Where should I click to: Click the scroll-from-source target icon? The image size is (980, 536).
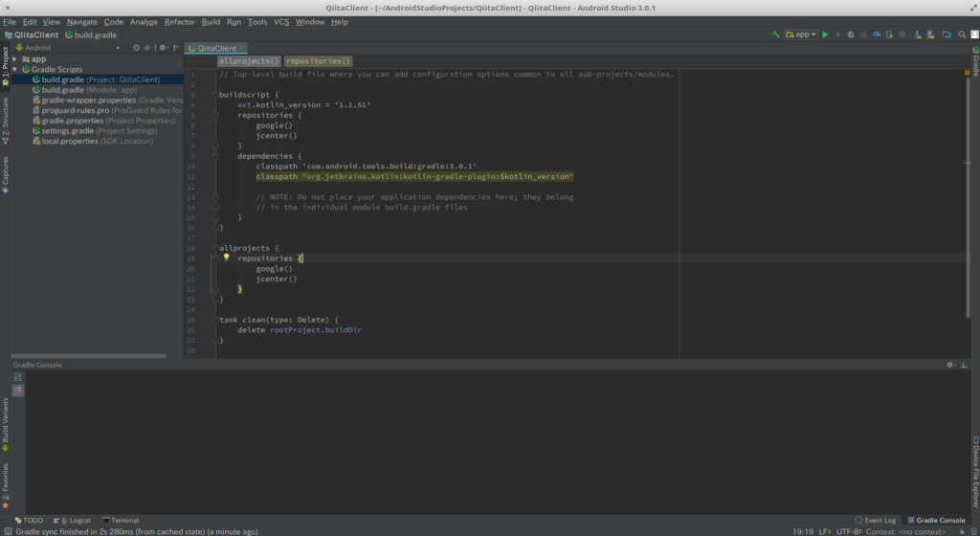(136, 48)
